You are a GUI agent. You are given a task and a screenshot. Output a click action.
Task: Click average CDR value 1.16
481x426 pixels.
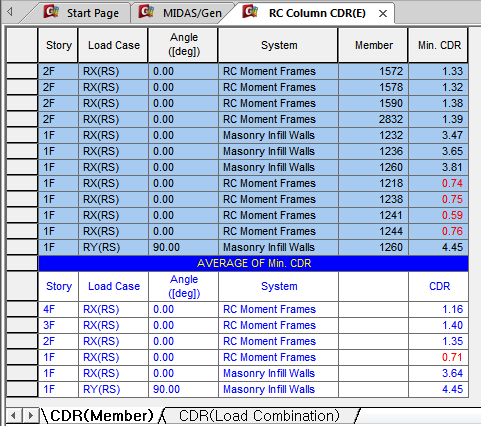pos(439,309)
